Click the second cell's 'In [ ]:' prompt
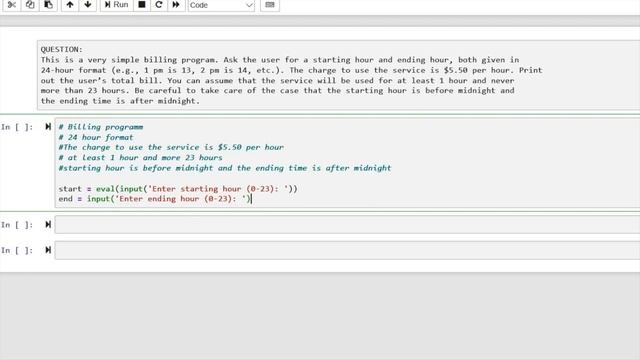The height and width of the screenshot is (360, 640). click(x=17, y=224)
